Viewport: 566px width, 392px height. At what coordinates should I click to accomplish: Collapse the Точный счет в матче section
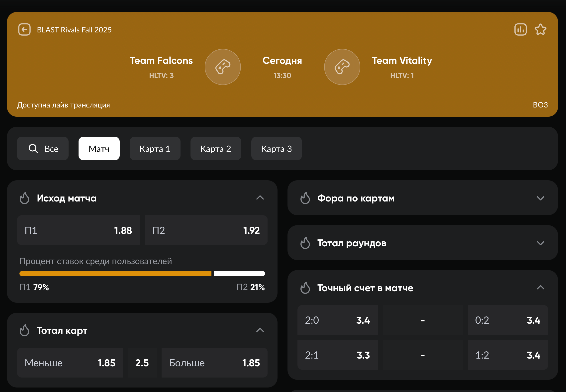pos(540,288)
